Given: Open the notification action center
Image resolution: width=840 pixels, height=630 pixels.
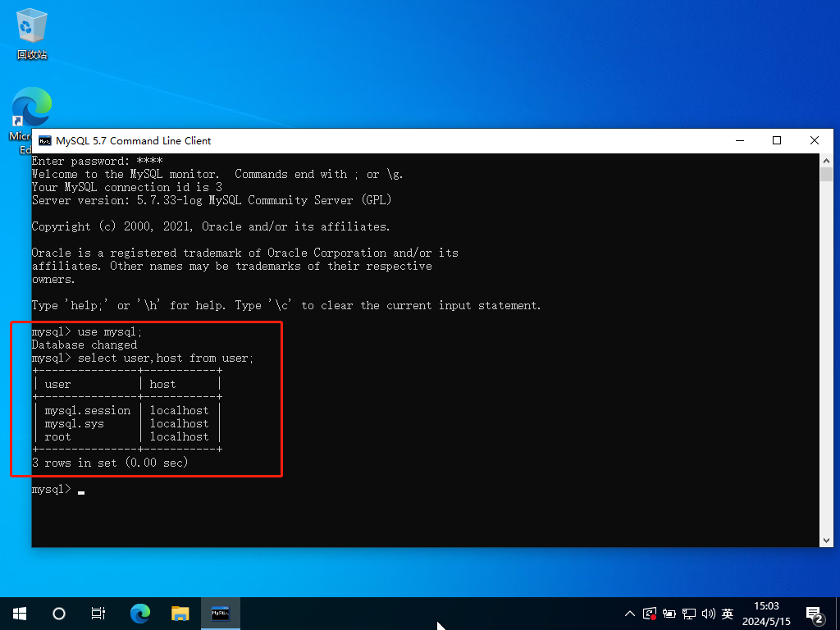Looking at the screenshot, I should (815, 614).
